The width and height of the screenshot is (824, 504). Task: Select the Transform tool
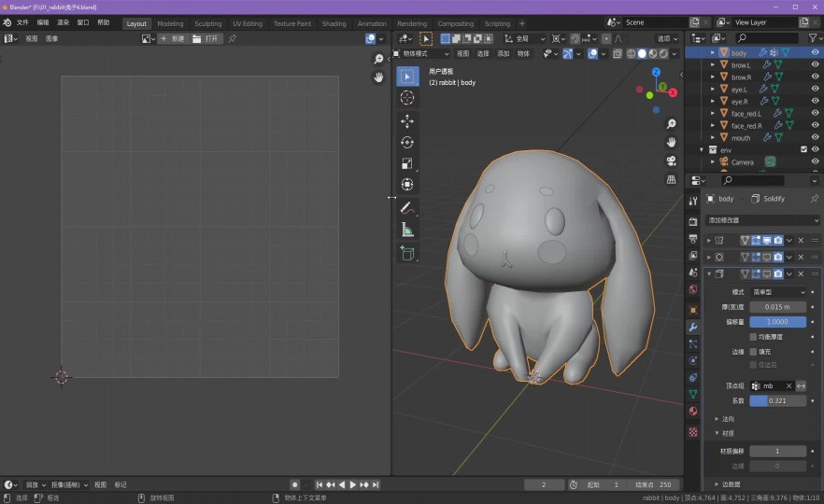tap(406, 184)
